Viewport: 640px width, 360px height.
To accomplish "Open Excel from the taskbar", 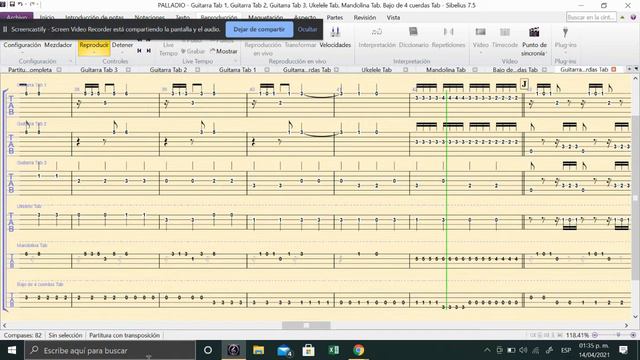I will [x=334, y=350].
